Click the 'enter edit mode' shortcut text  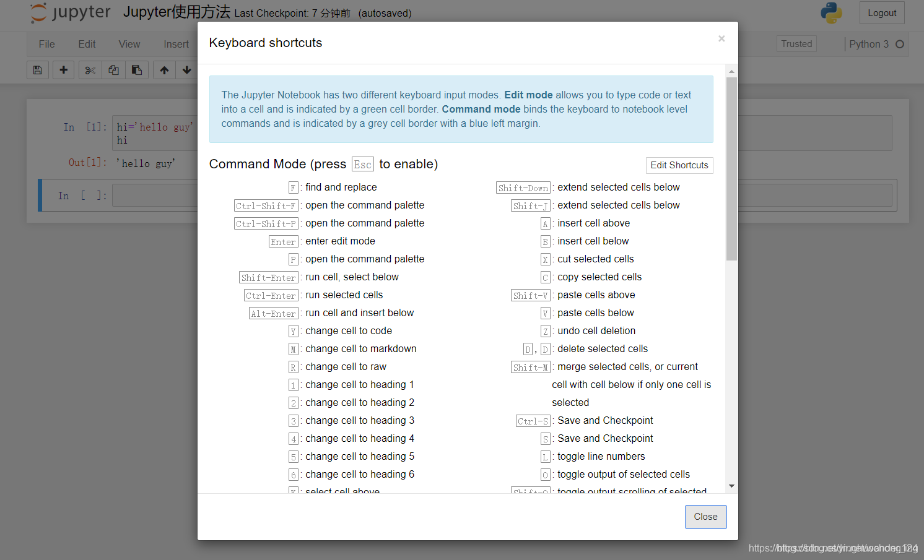coord(340,241)
